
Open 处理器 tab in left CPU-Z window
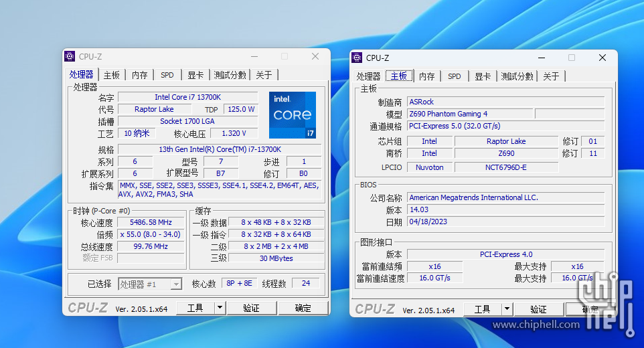[81, 74]
